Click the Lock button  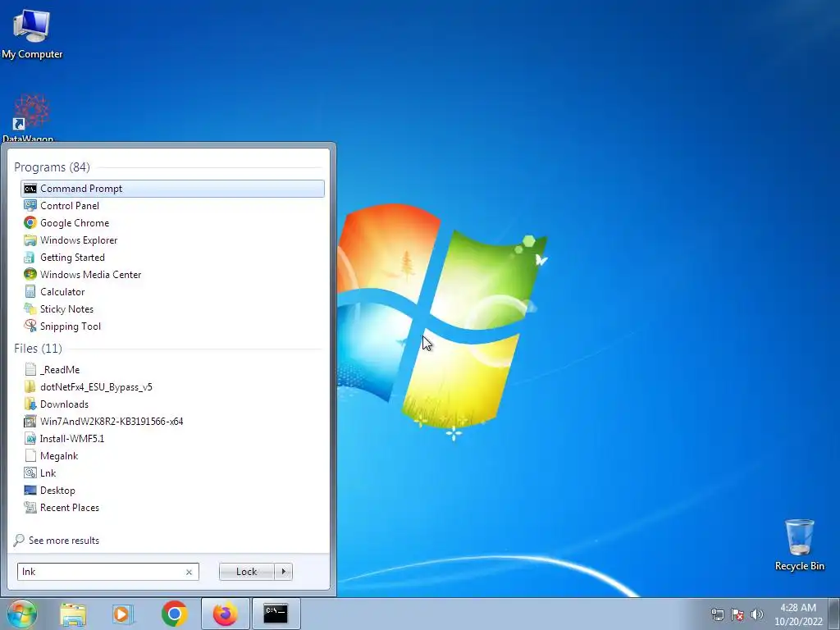tap(246, 572)
